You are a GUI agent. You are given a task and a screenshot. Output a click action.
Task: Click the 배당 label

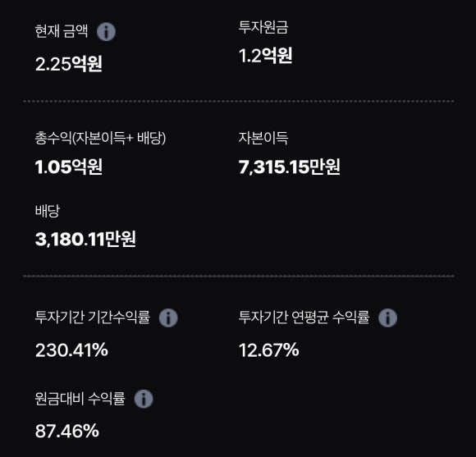[x=48, y=211]
